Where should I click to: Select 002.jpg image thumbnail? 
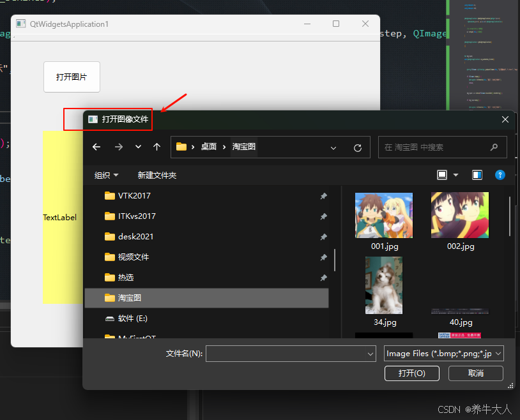tap(460, 215)
